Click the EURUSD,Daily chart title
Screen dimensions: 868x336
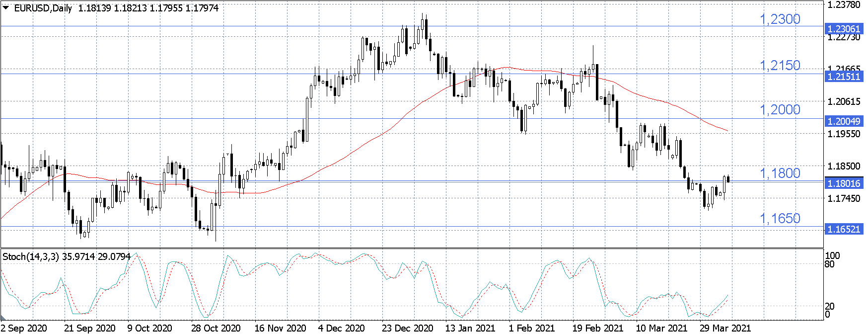tap(43, 8)
